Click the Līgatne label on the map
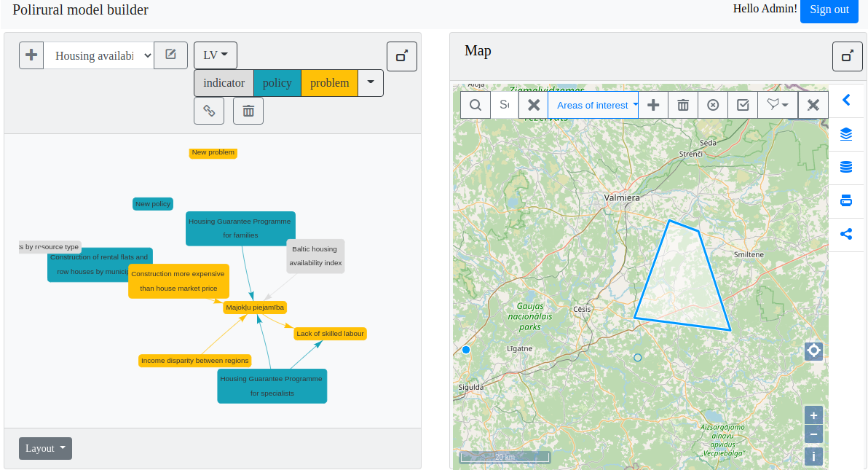Screen dimensions: 868x470 pos(520,348)
